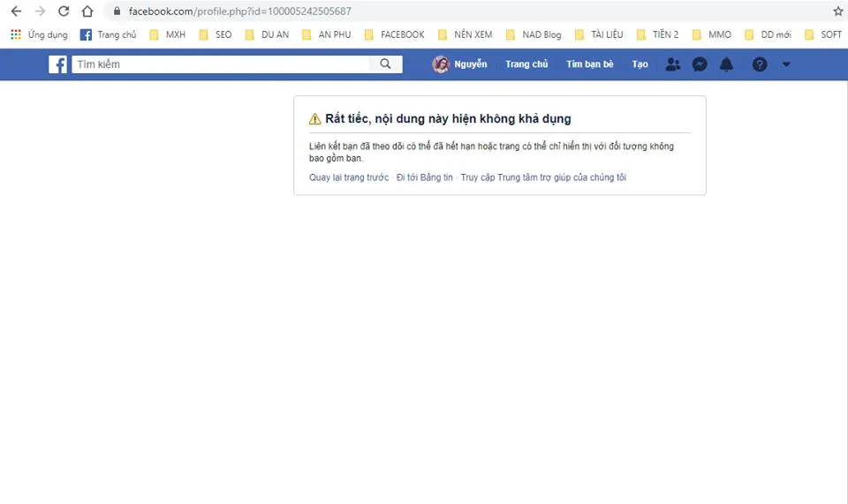
Task: Expand the account dropdown arrow
Action: pos(786,64)
